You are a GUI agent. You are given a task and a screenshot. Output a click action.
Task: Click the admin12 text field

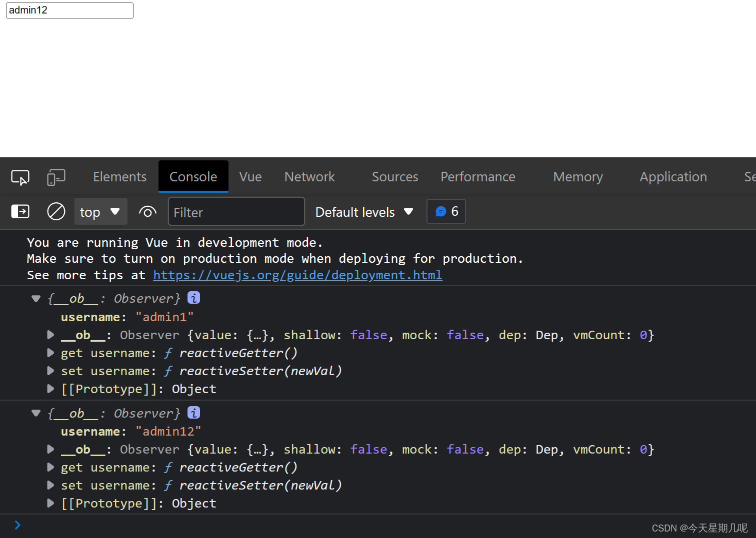(x=69, y=10)
